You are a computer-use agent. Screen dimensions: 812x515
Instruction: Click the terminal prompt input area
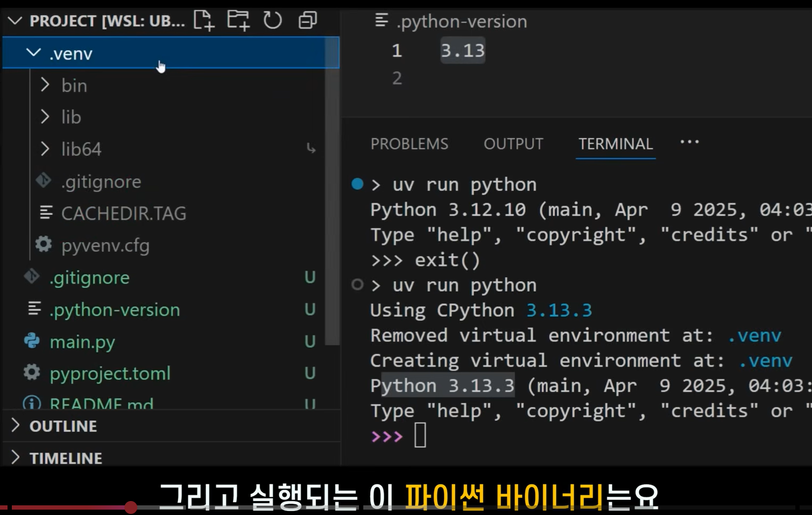pyautogui.click(x=420, y=436)
